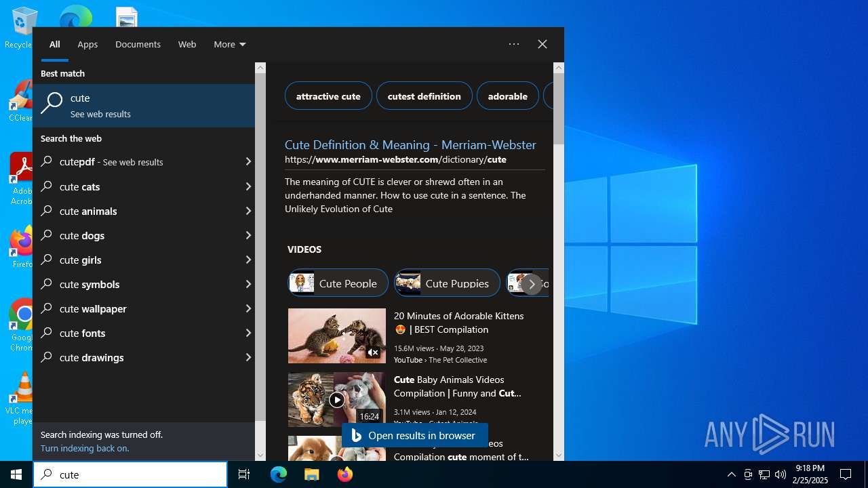Select the 'cute animals' suggestion
The height and width of the screenshot is (488, 868).
(x=136, y=211)
